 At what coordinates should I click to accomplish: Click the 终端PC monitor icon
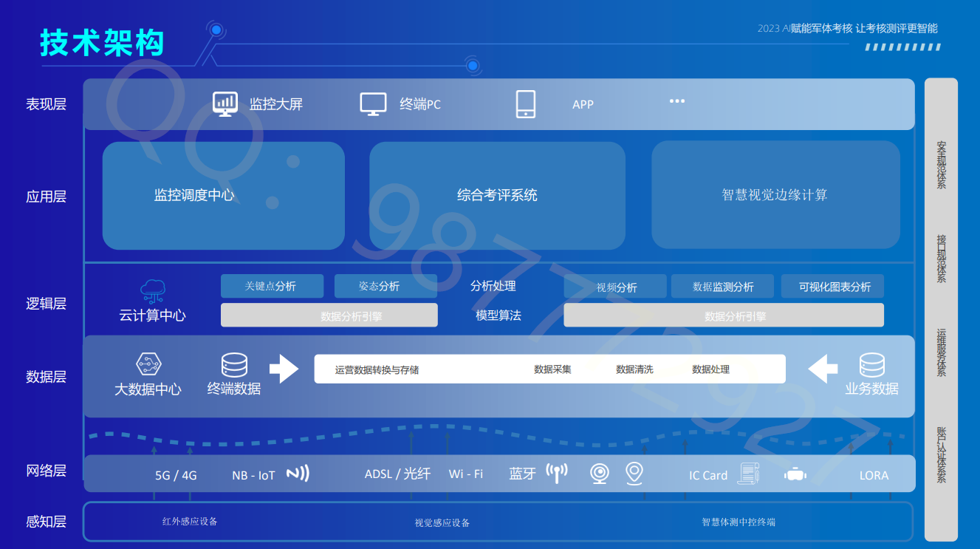[x=373, y=103]
